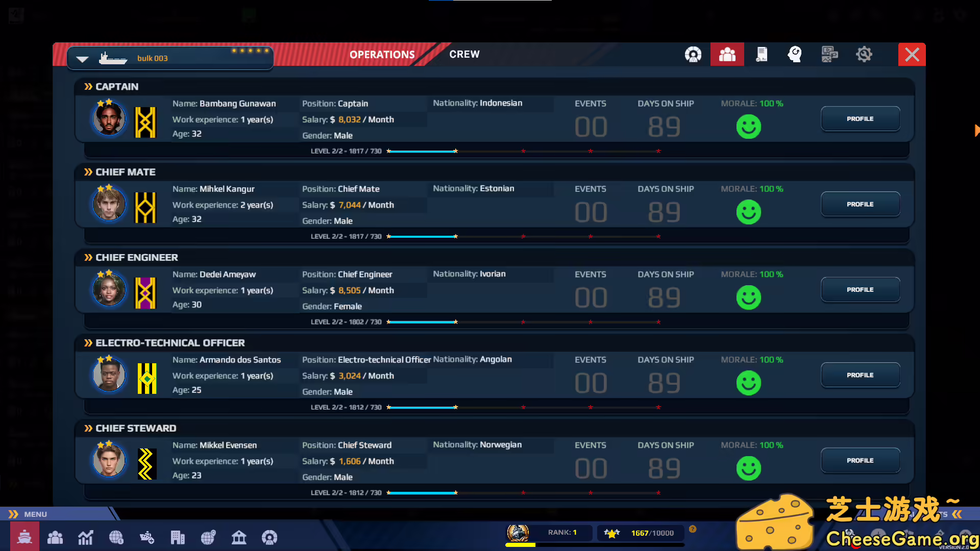Open the bank building icon
Image resolution: width=980 pixels, height=551 pixels.
239,537
